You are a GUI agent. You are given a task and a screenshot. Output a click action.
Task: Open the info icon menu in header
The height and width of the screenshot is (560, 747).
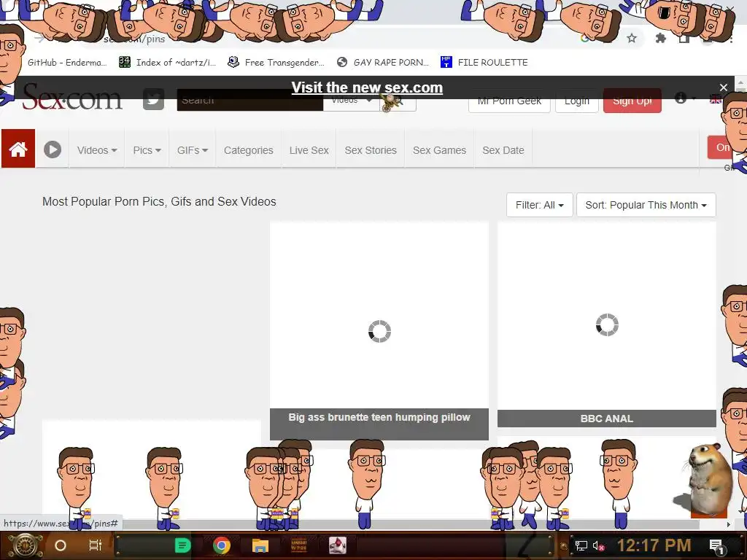[x=681, y=98]
